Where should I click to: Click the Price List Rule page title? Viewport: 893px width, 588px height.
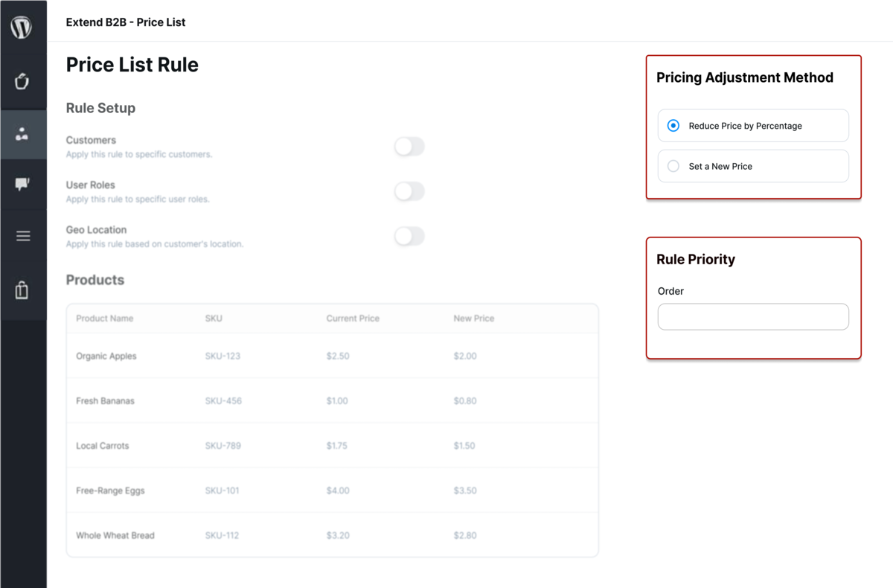pos(132,65)
